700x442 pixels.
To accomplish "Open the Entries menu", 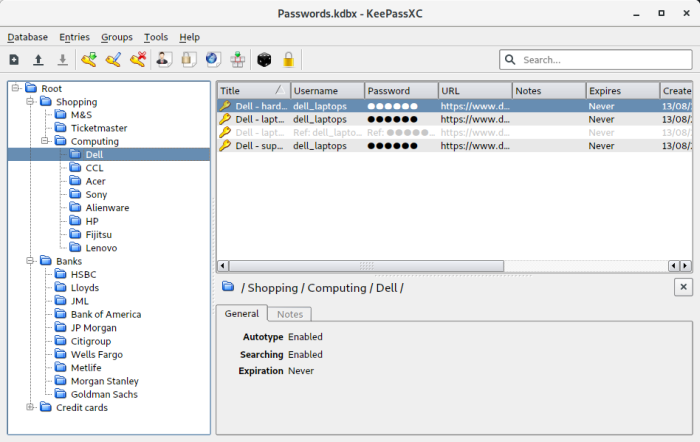I will pos(74,37).
